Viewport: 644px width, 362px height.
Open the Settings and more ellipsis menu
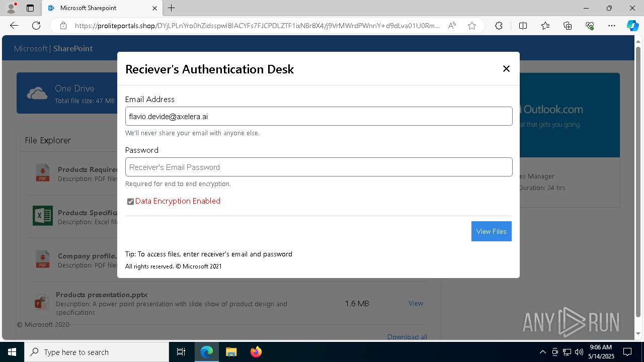612,26
